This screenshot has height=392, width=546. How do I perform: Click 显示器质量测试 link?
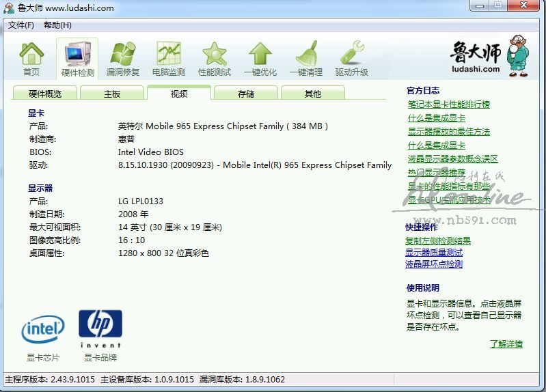click(x=434, y=253)
